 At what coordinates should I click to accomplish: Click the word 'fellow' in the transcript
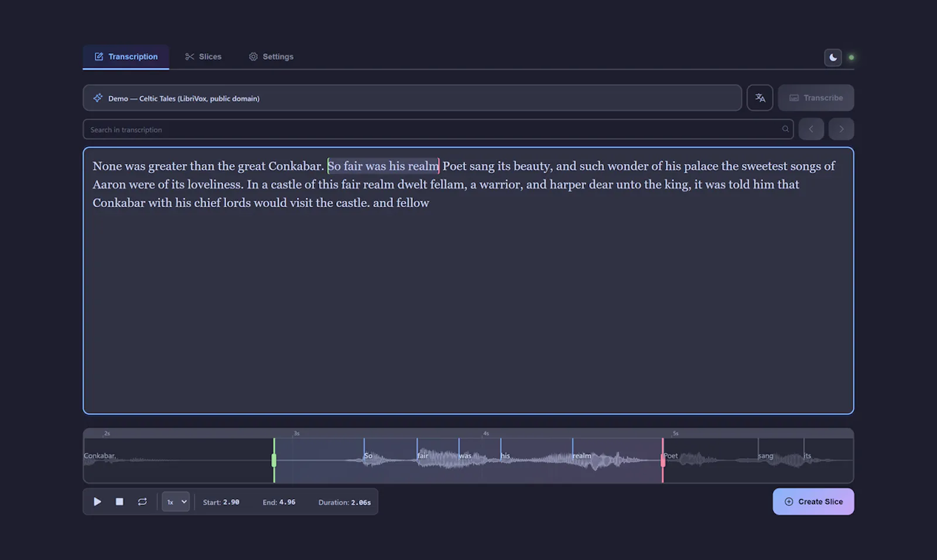[413, 202]
